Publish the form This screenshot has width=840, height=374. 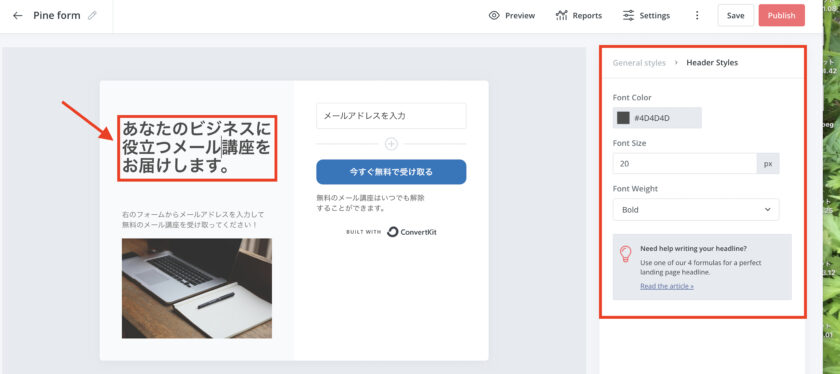pyautogui.click(x=782, y=16)
